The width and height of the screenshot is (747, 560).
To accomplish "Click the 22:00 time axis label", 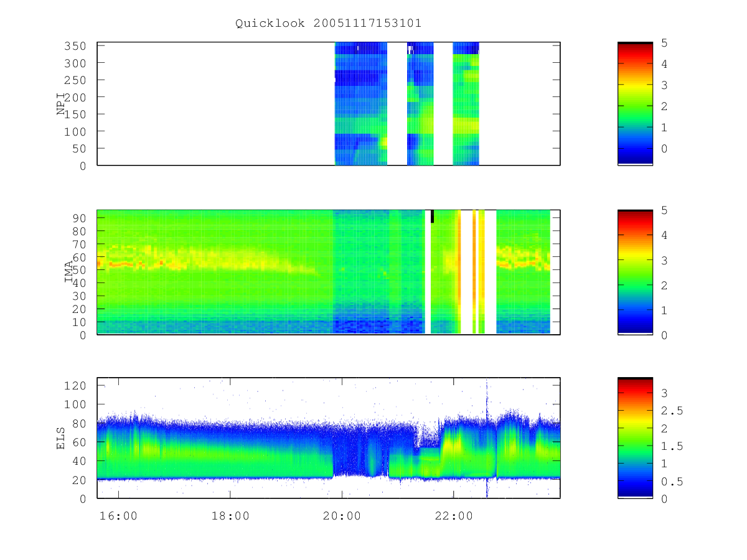I will (x=454, y=516).
